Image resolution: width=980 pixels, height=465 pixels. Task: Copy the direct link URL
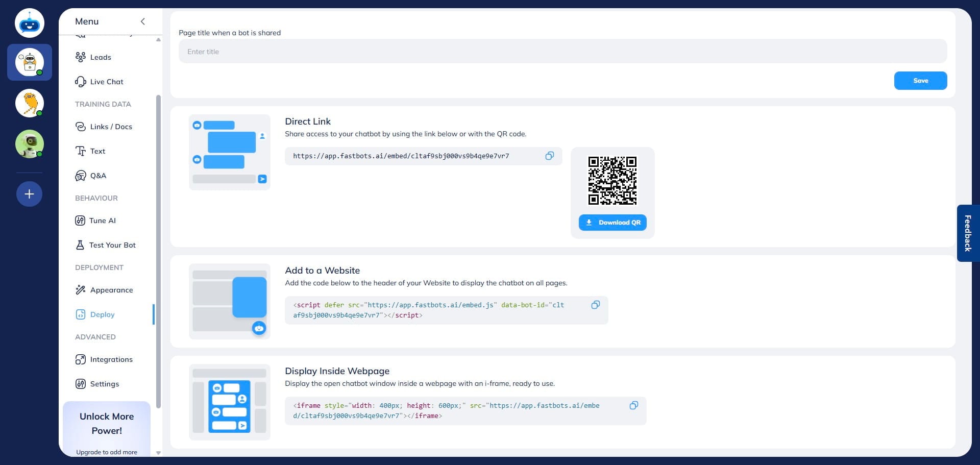pyautogui.click(x=549, y=156)
